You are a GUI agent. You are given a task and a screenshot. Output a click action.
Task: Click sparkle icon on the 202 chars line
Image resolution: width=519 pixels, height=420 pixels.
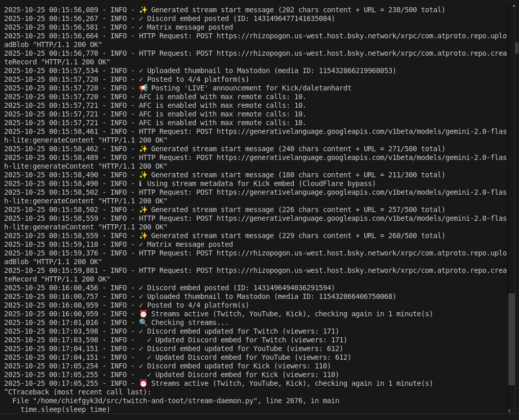[x=143, y=10]
